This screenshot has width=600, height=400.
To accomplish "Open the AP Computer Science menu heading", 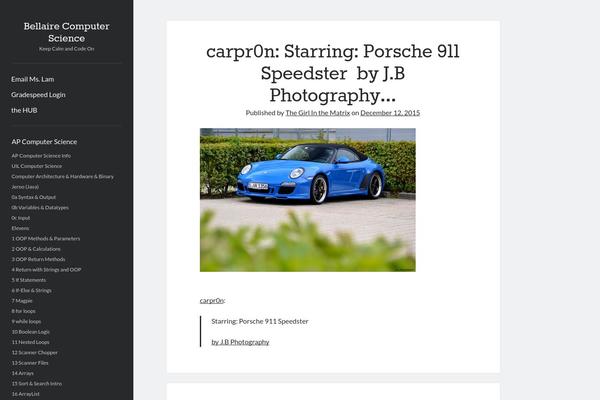I will click(x=44, y=142).
